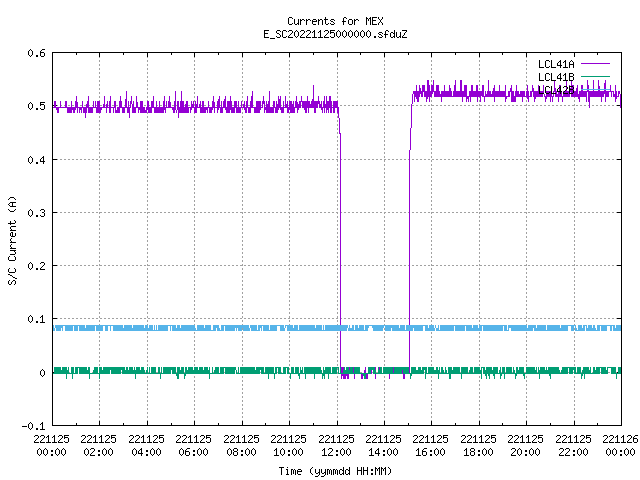Viewport: 640px width, 480px height.
Task: Click the x-axis tick 221125 22:00
Action: (x=573, y=446)
